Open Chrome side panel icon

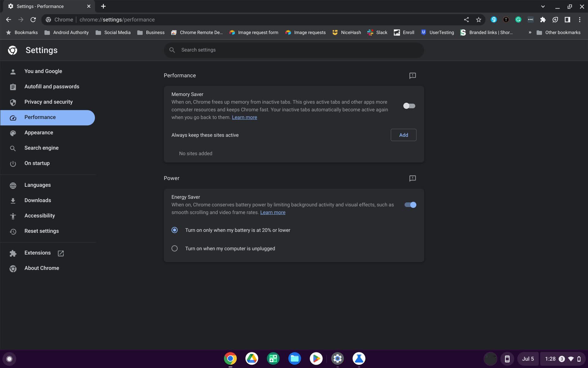[567, 20]
